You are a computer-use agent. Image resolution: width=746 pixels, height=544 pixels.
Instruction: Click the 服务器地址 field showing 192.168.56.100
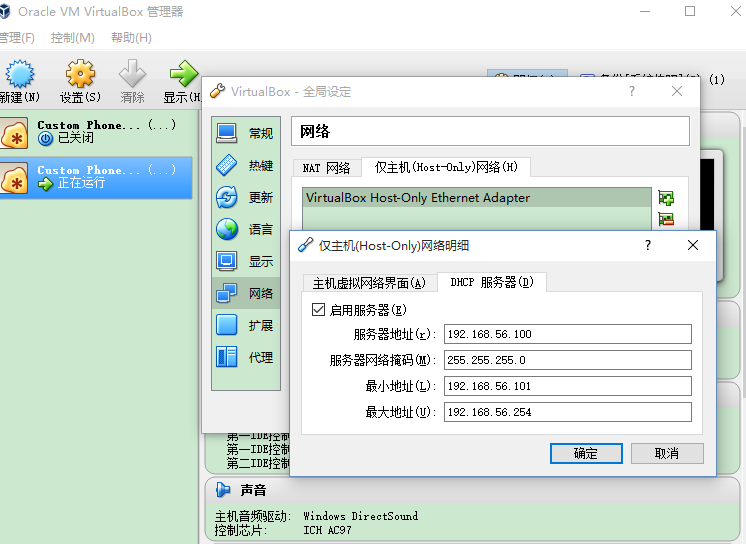point(567,334)
